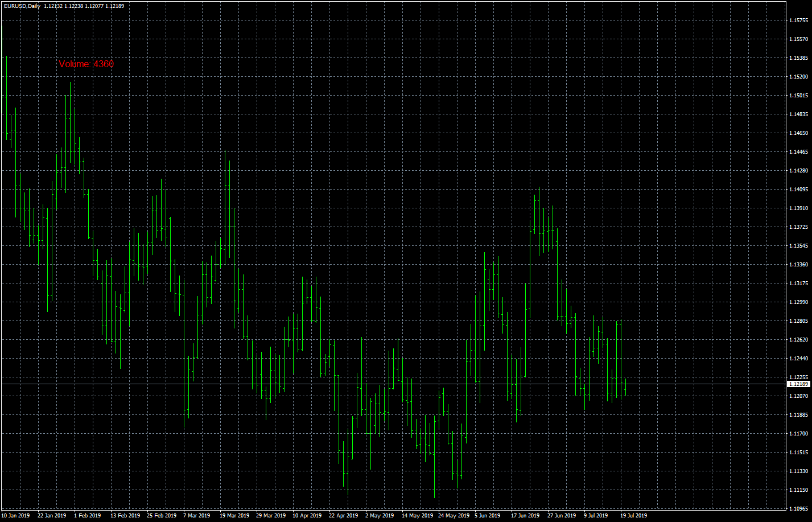This screenshot has width=812, height=522.
Task: Click the 1.15385 price axis label
Action: coord(798,58)
